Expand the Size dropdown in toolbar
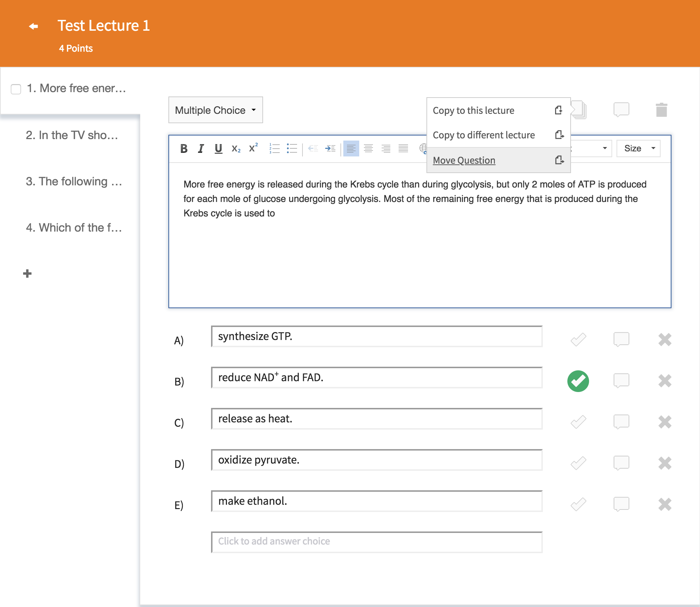This screenshot has height=607, width=700. 638,148
